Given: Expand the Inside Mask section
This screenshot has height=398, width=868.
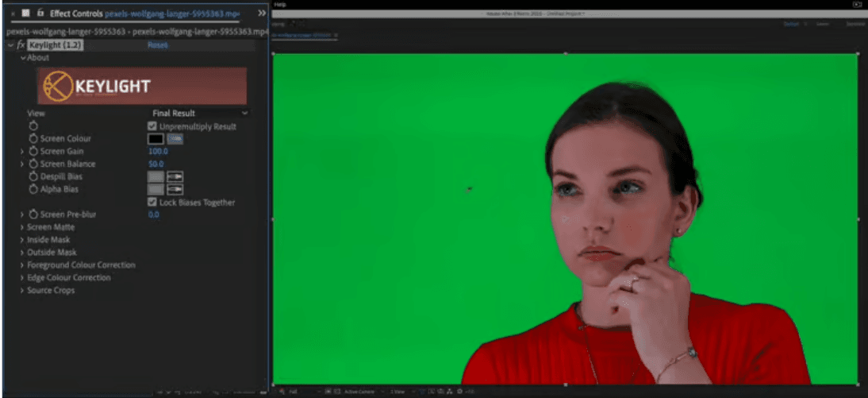Looking at the screenshot, I should tap(22, 240).
